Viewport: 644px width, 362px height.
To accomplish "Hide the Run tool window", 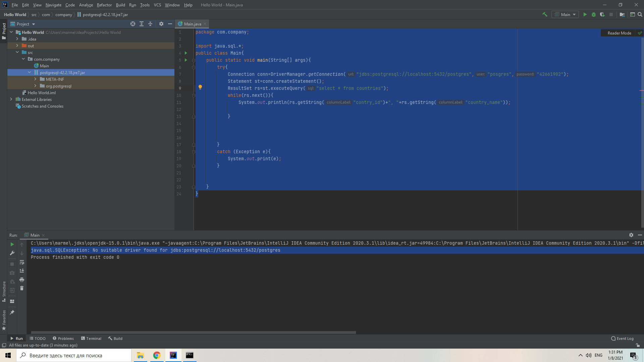I will [640, 235].
